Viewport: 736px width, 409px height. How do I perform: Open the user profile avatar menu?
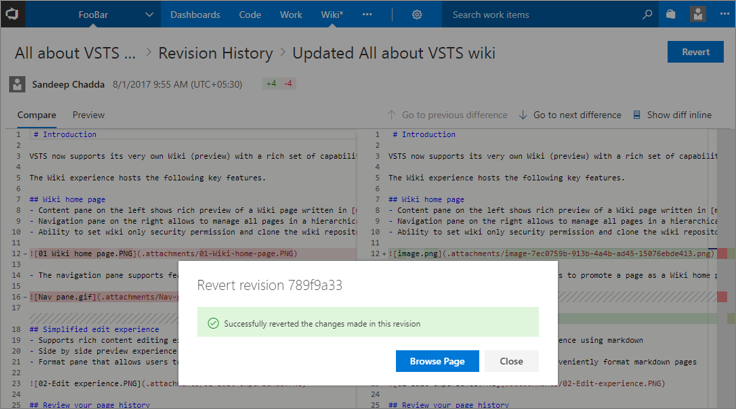coord(698,15)
